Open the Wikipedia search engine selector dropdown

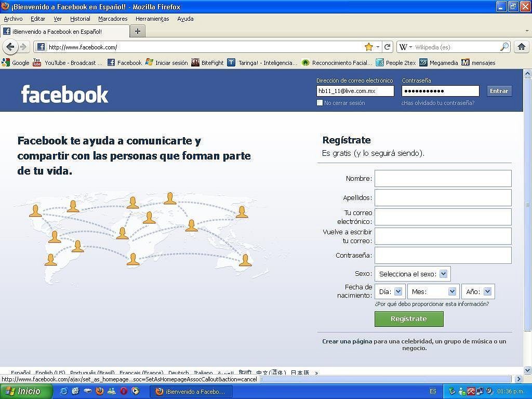pyautogui.click(x=405, y=47)
